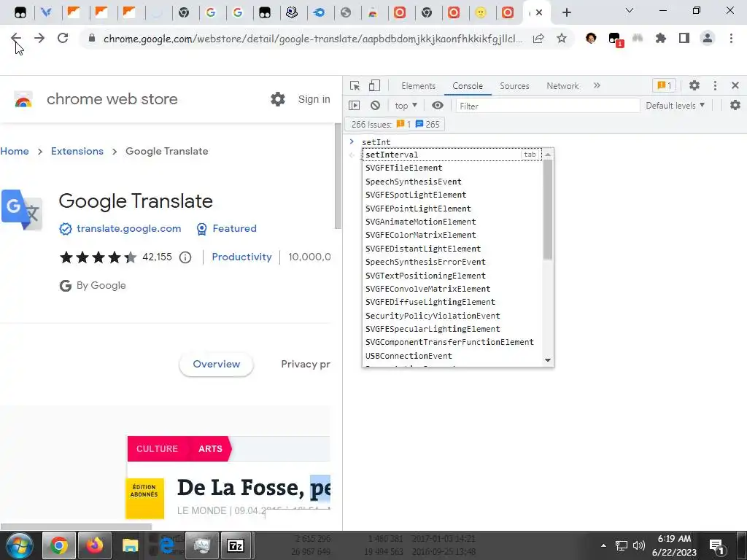The width and height of the screenshot is (747, 560).
Task: Open the Network tab
Action: point(562,86)
